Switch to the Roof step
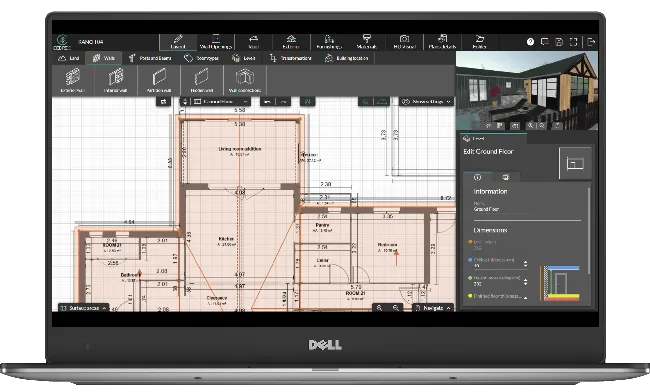Screen dimensions: 650x392 (253, 42)
